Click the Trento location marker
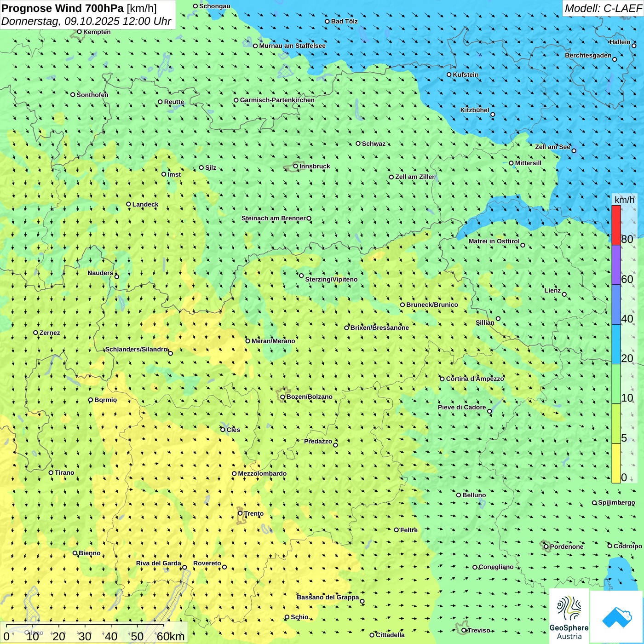The width and height of the screenshot is (644, 644). [240, 513]
